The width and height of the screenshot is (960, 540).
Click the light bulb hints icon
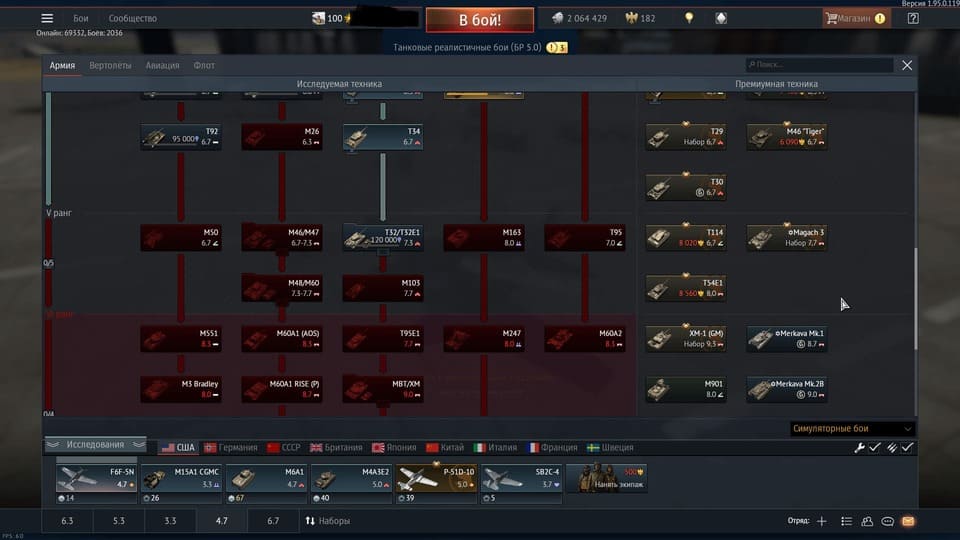689,18
